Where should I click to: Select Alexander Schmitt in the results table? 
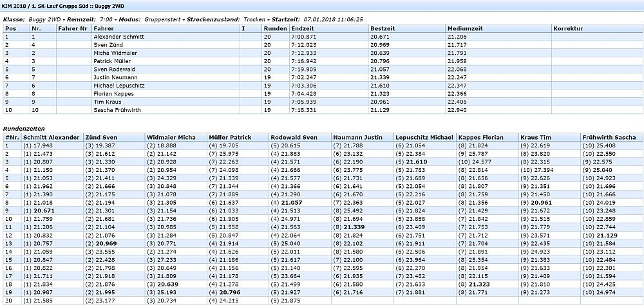[x=118, y=37]
